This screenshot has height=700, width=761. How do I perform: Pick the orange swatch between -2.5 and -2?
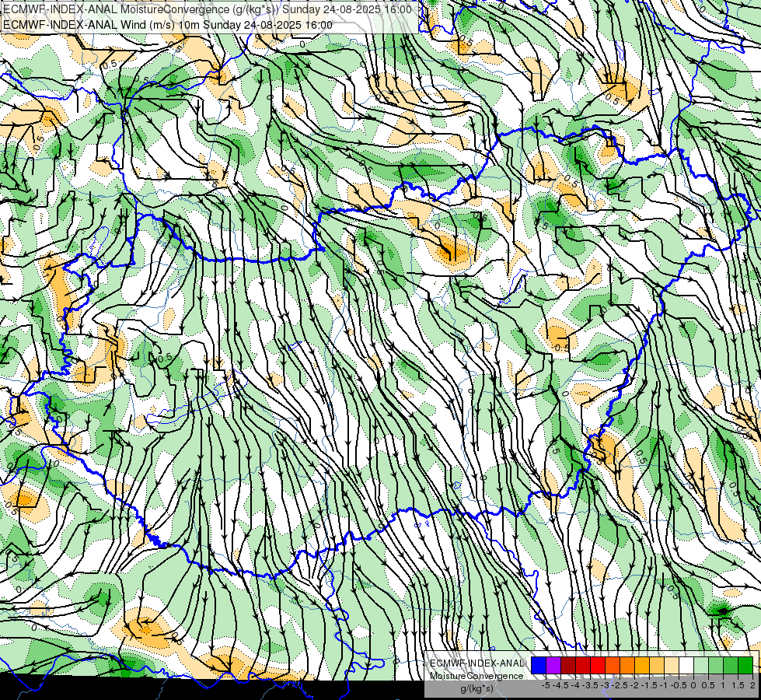pos(627,666)
